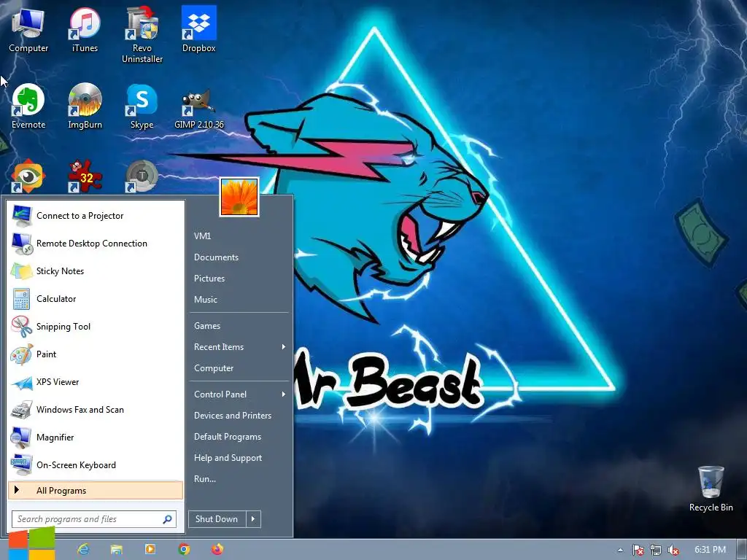Click the muted volume tray icon
The width and height of the screenshot is (747, 560).
tap(673, 550)
